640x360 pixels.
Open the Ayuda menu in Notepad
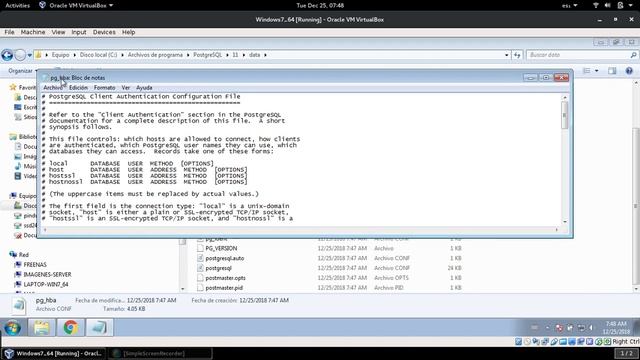point(144,88)
